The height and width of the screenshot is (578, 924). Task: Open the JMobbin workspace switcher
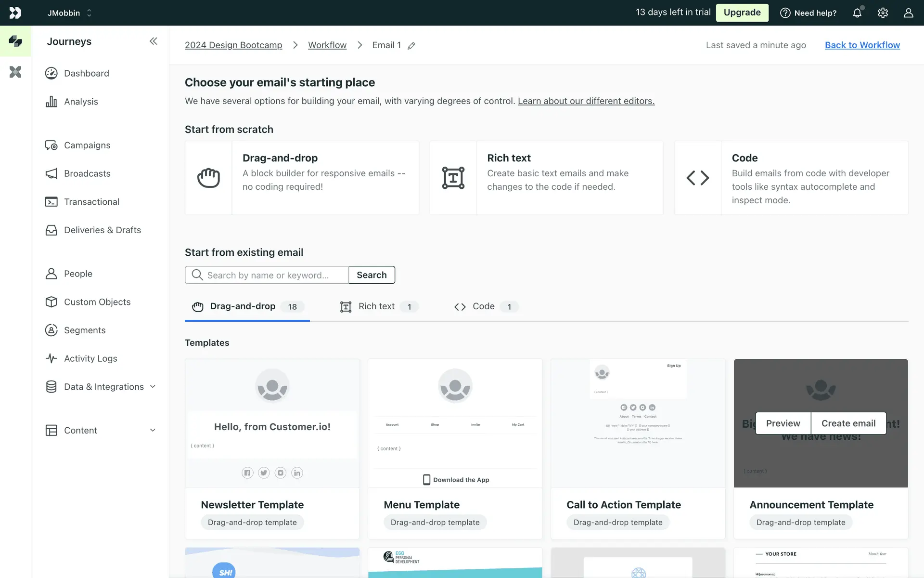pyautogui.click(x=69, y=13)
